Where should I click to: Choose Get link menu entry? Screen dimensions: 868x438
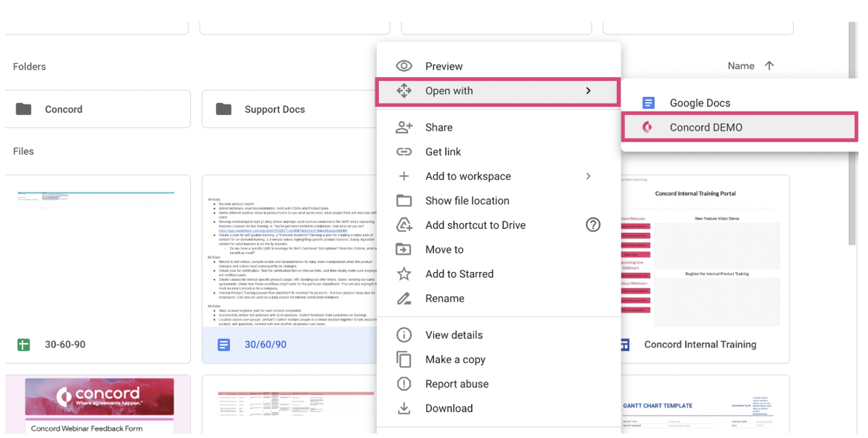(x=499, y=151)
